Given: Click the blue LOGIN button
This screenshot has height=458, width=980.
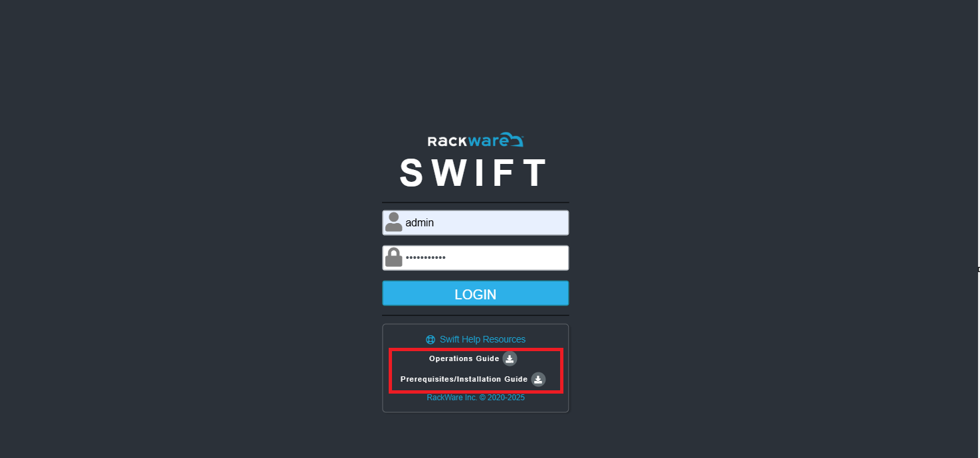Looking at the screenshot, I should [476, 293].
